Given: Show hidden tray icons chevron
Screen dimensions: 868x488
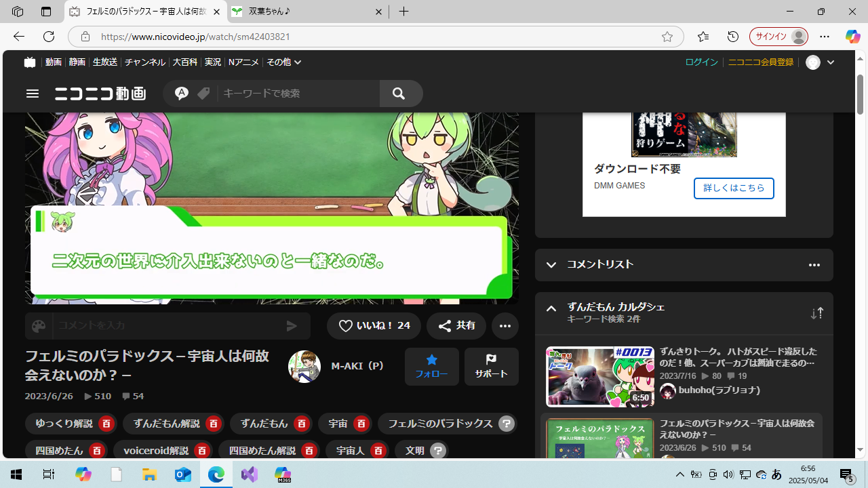Looking at the screenshot, I should tap(679, 474).
